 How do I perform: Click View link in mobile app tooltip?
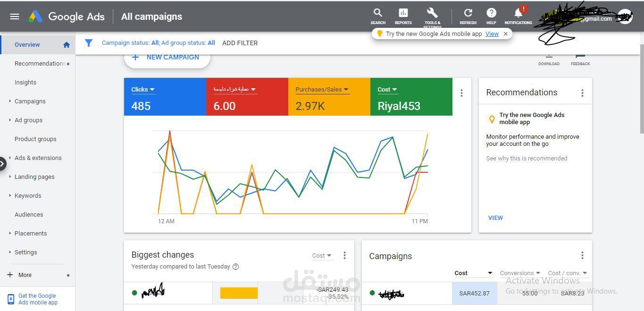pyautogui.click(x=492, y=34)
